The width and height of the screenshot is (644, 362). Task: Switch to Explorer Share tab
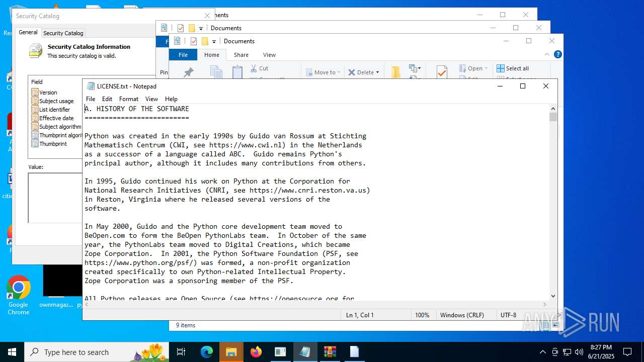coord(241,55)
